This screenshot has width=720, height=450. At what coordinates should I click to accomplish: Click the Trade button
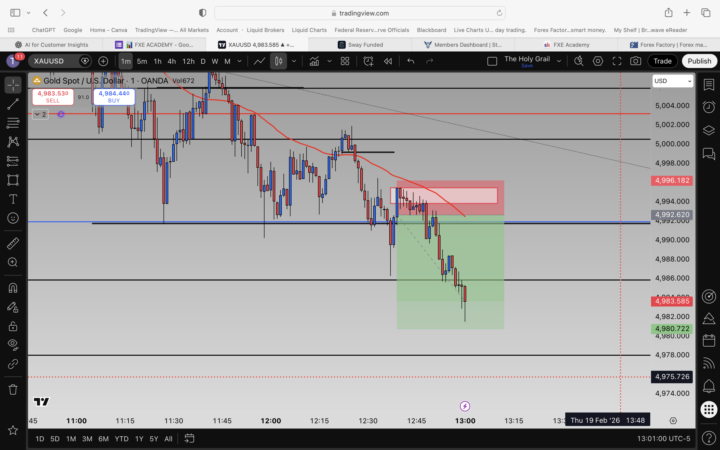pos(663,61)
